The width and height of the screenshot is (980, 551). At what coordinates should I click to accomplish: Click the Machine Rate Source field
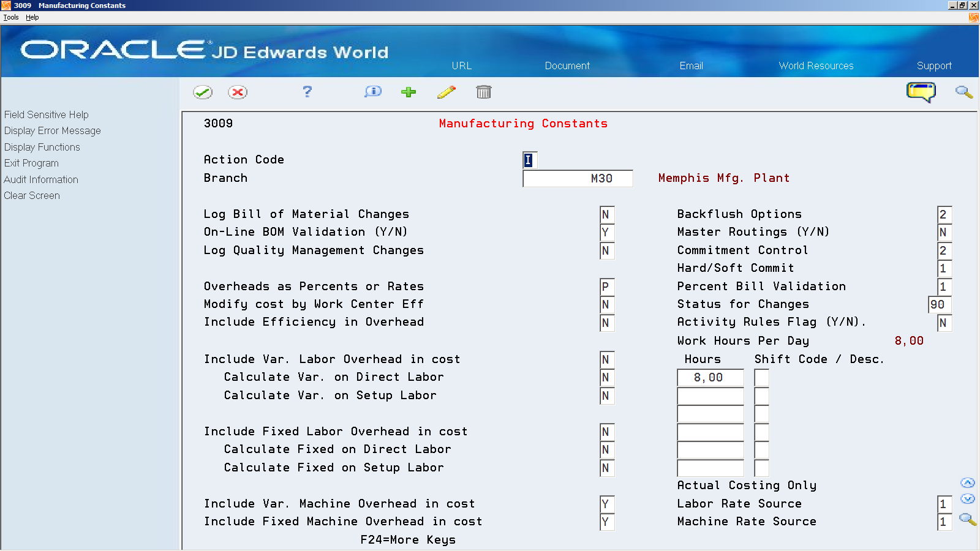pyautogui.click(x=944, y=522)
